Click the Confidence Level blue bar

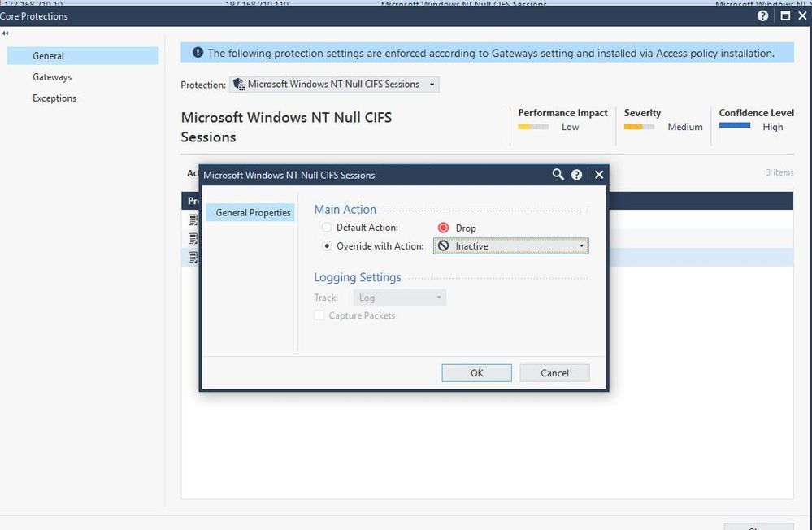point(735,126)
